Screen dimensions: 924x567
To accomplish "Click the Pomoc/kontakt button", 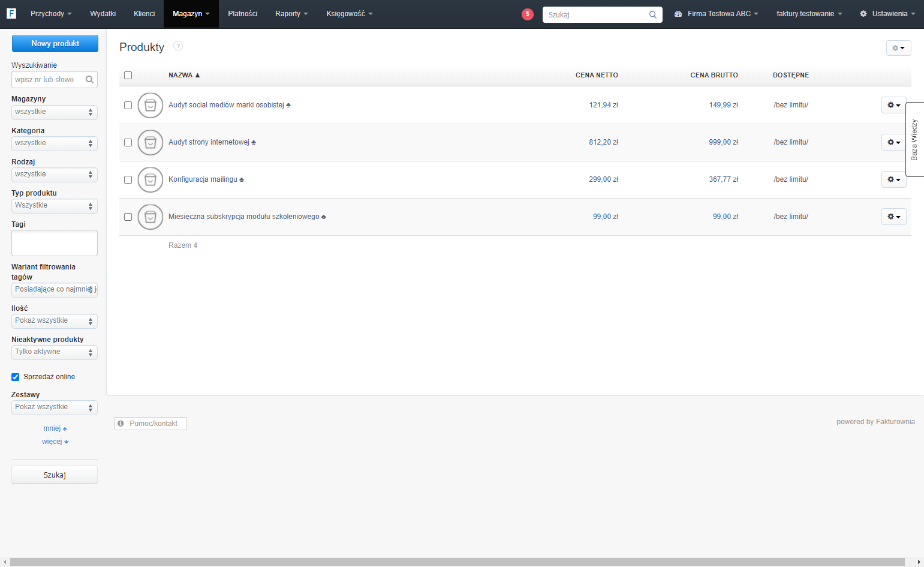I will [151, 424].
